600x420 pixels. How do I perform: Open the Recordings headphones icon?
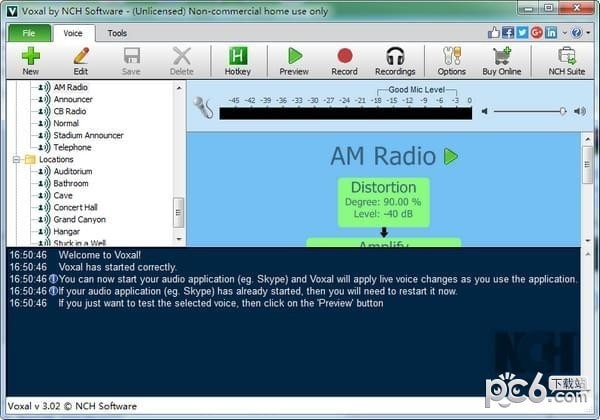[x=395, y=56]
